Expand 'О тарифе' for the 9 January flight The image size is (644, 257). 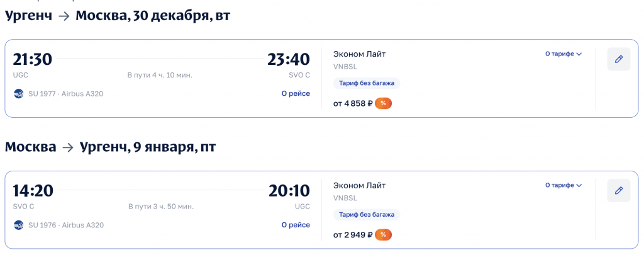click(563, 185)
